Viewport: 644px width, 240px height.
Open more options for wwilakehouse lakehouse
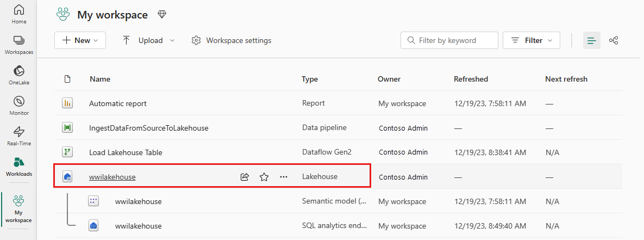click(283, 177)
